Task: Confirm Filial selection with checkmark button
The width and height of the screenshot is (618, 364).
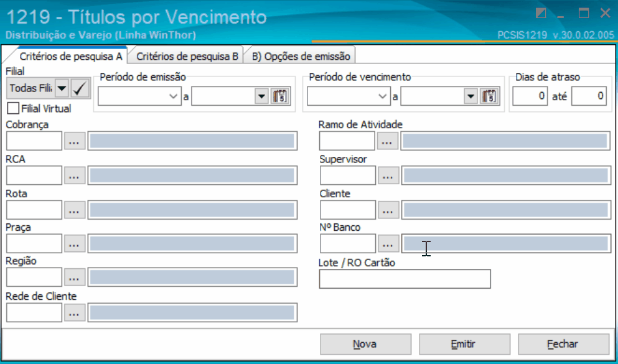Action: (x=81, y=88)
